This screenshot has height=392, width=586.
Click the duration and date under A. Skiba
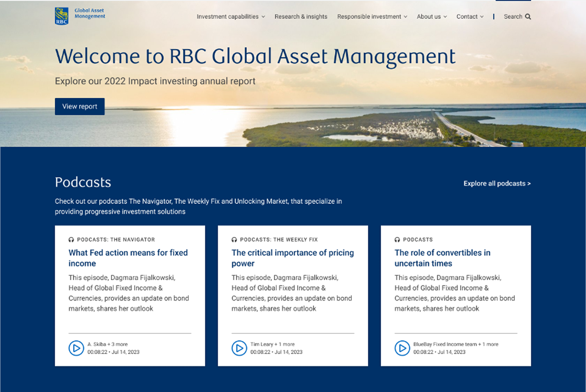113,352
